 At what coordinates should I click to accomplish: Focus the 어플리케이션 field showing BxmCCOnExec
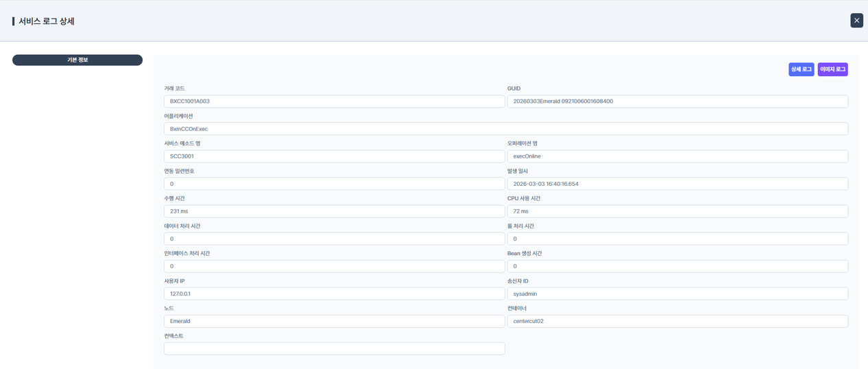click(x=506, y=129)
